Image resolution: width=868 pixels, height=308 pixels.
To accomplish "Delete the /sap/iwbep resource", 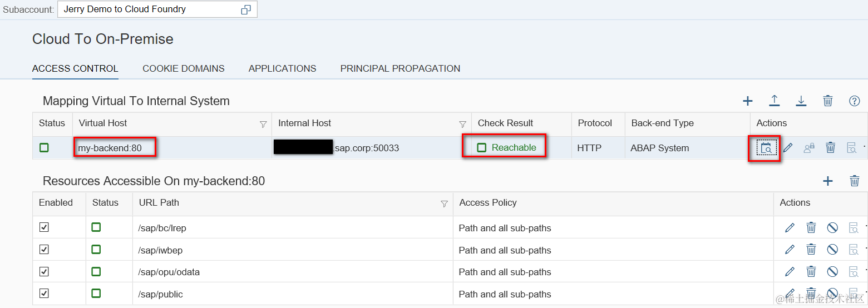I will click(811, 250).
